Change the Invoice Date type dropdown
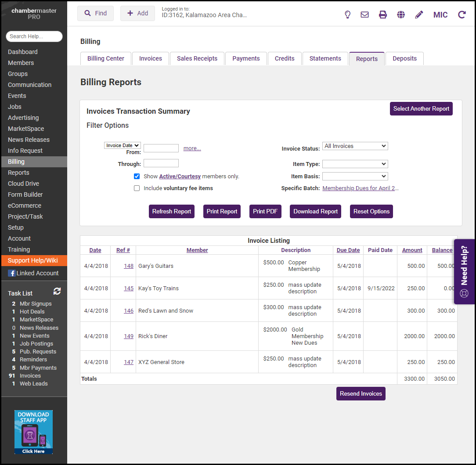Image resolution: width=476 pixels, height=465 pixels. [122, 145]
